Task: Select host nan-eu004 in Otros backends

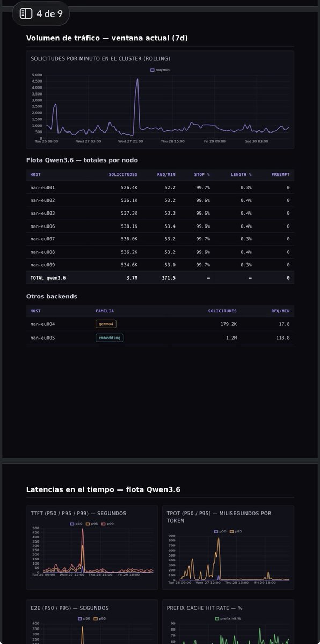Action: tap(160, 324)
